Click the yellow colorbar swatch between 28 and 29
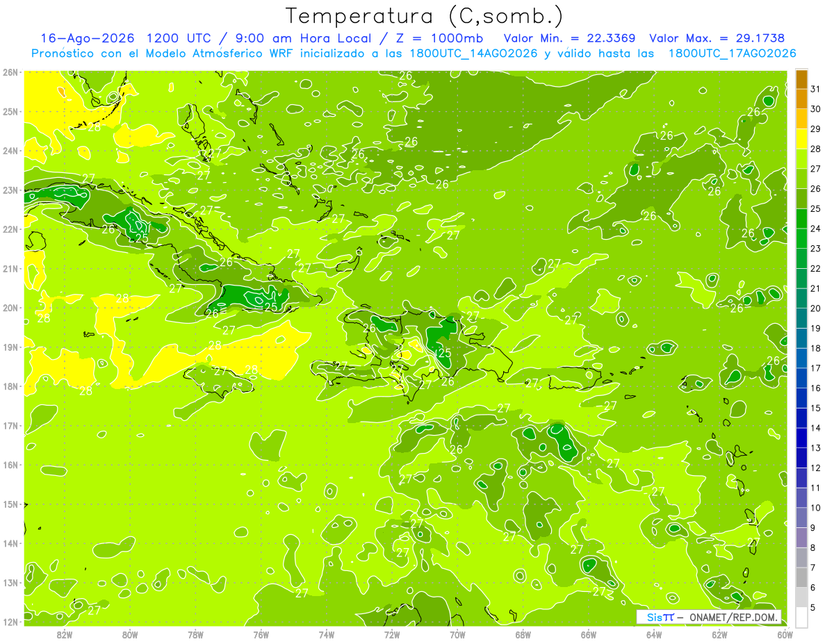This screenshot has width=834, height=644. click(x=801, y=139)
